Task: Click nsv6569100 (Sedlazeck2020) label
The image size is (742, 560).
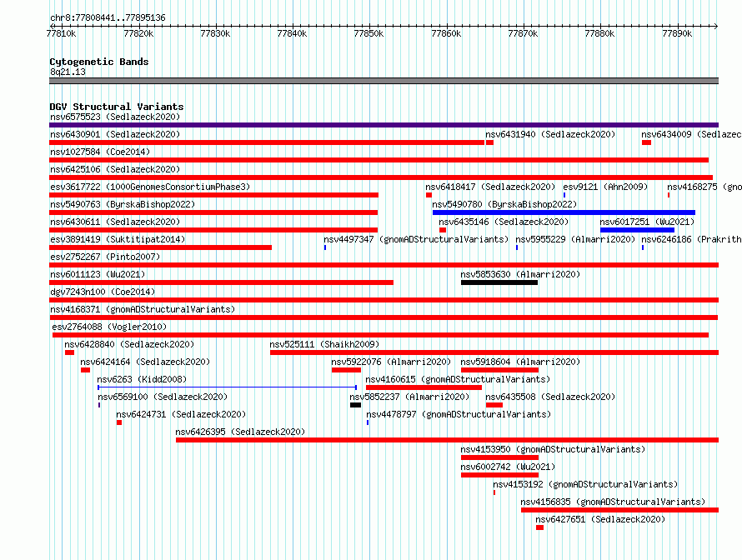Action: pos(163,397)
